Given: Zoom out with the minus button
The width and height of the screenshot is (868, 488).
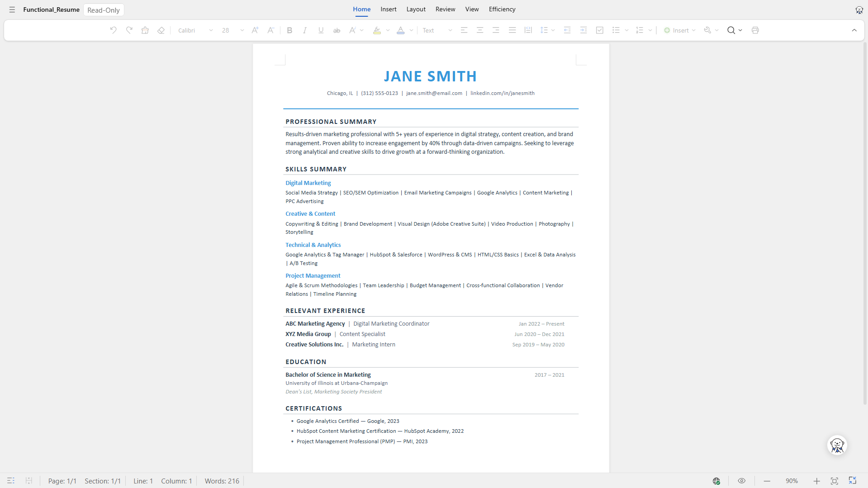Looking at the screenshot, I should coord(767,481).
